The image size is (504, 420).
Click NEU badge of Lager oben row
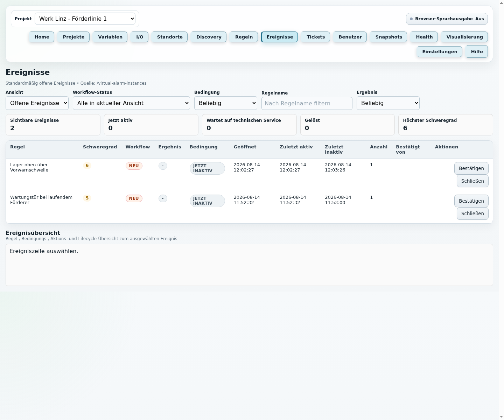134,166
